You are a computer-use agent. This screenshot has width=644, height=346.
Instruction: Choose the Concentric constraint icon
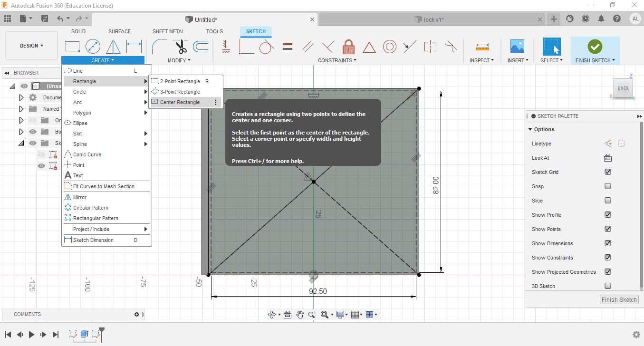click(x=390, y=47)
